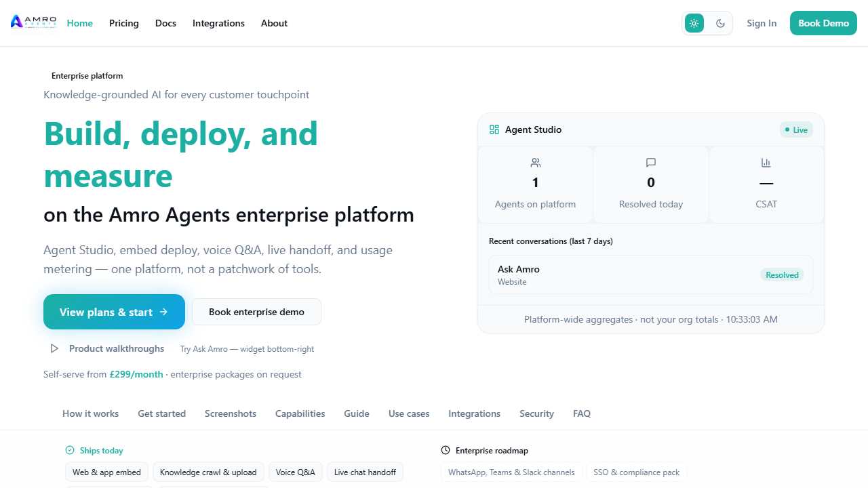Screen dimensions: 868x488
Task: Click the Amro Agents logo
Action: [x=34, y=22]
